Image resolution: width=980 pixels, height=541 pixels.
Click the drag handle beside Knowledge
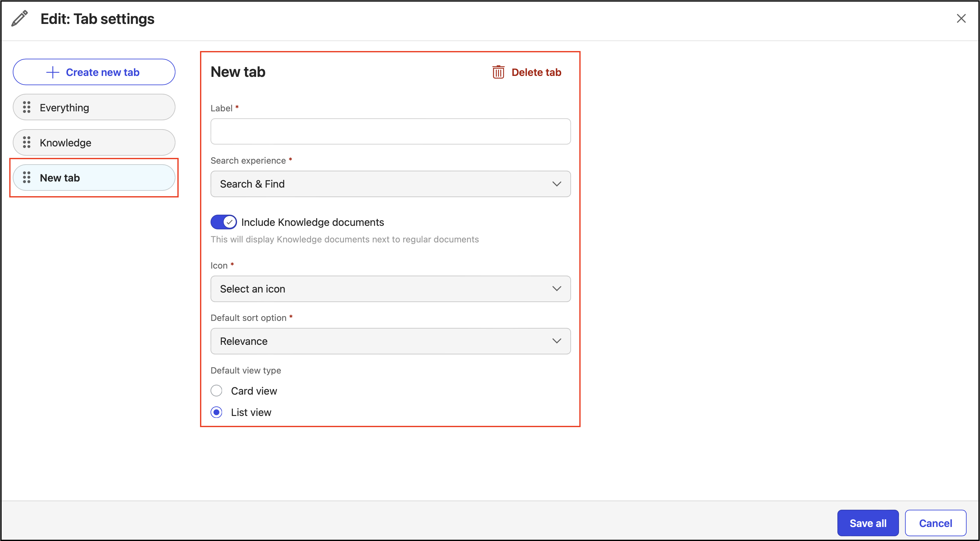coord(26,142)
